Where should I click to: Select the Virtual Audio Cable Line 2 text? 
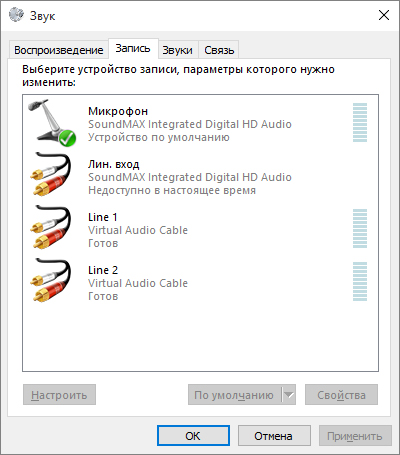coord(138,283)
